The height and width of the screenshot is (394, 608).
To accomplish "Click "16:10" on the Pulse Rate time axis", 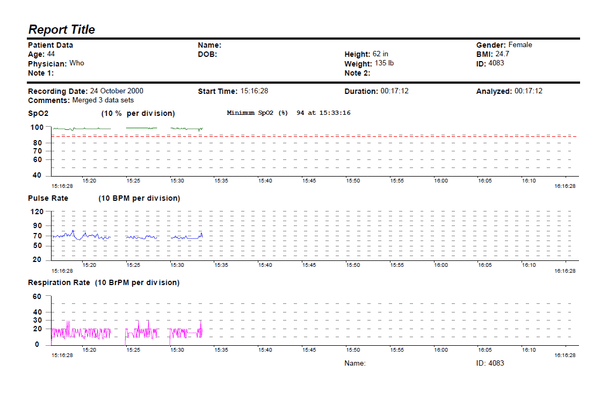I will 529,266.
